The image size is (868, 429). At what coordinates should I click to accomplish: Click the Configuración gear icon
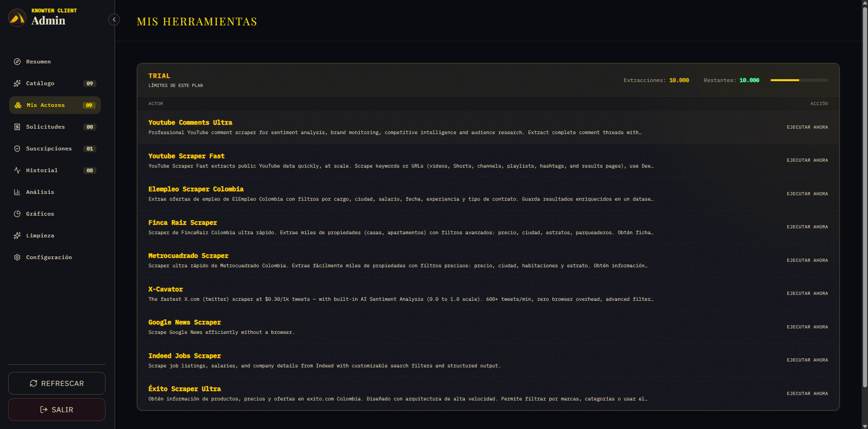[17, 257]
